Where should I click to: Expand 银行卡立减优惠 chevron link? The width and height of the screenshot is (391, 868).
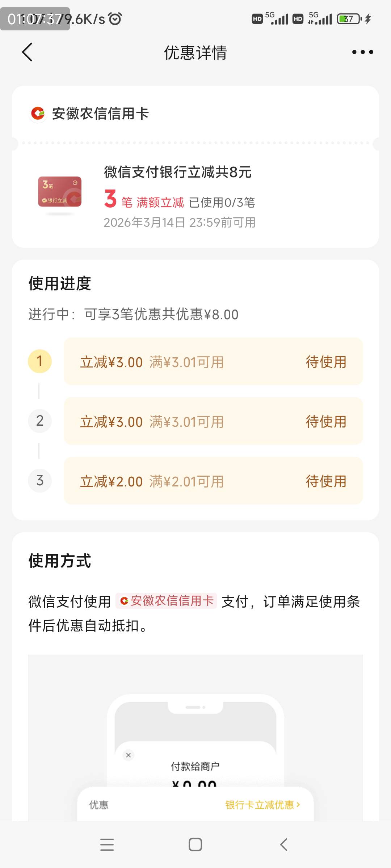(x=262, y=805)
